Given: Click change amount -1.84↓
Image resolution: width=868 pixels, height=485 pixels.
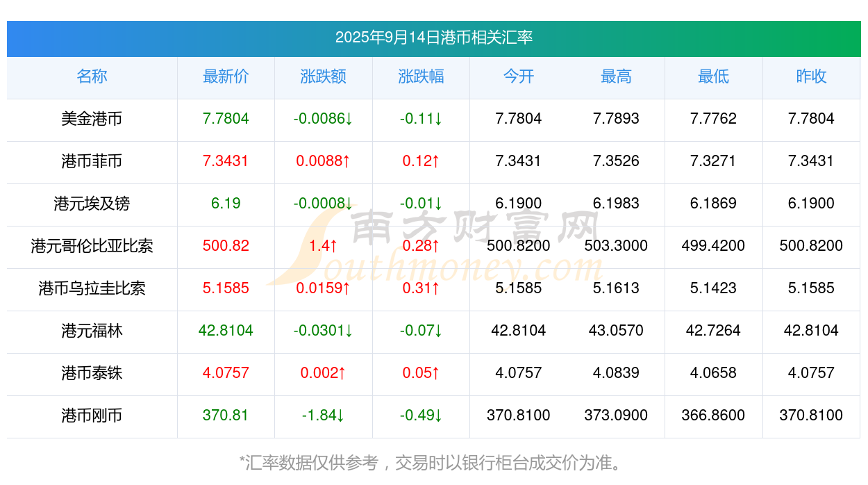Looking at the screenshot, I should 324,416.
